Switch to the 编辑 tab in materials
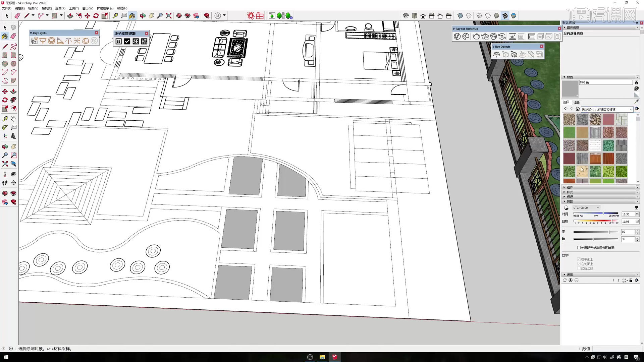The width and height of the screenshot is (644, 362). (x=577, y=103)
